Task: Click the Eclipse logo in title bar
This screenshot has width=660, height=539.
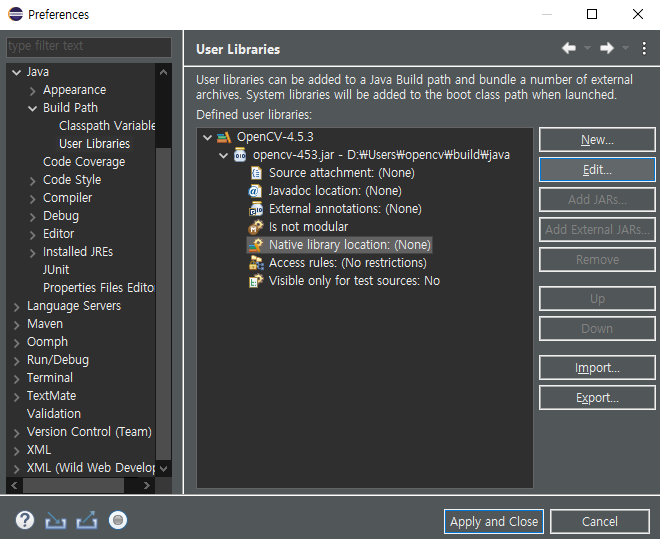Action: pyautogui.click(x=16, y=14)
